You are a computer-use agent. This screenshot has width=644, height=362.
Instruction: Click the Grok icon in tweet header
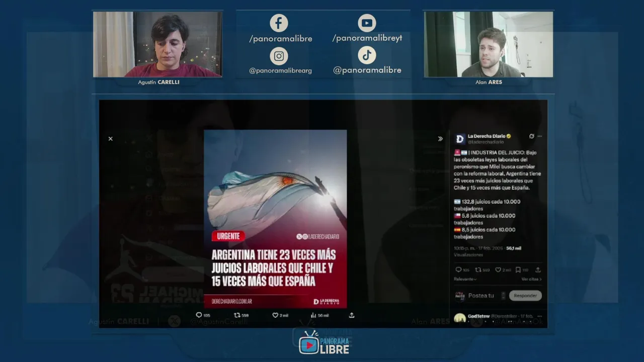531,136
